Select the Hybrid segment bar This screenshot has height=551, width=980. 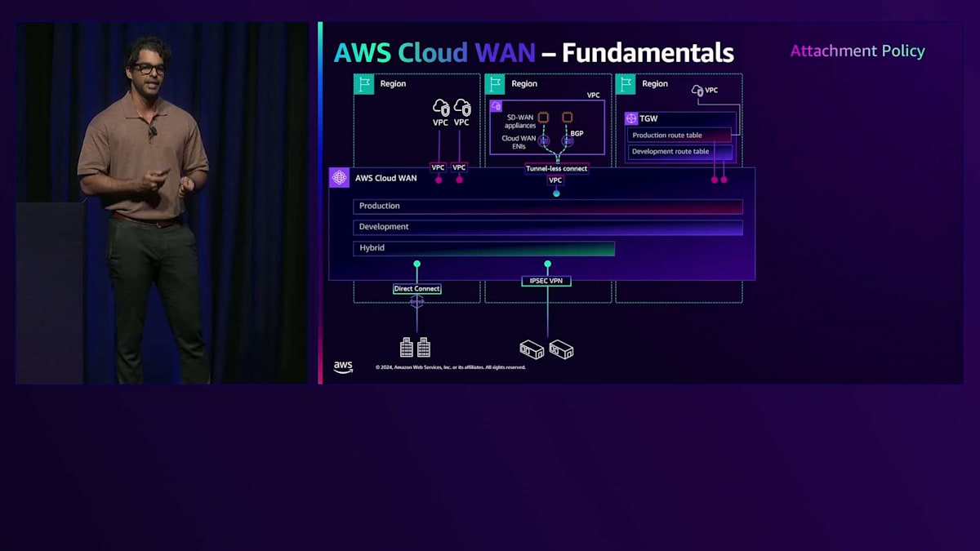[483, 248]
